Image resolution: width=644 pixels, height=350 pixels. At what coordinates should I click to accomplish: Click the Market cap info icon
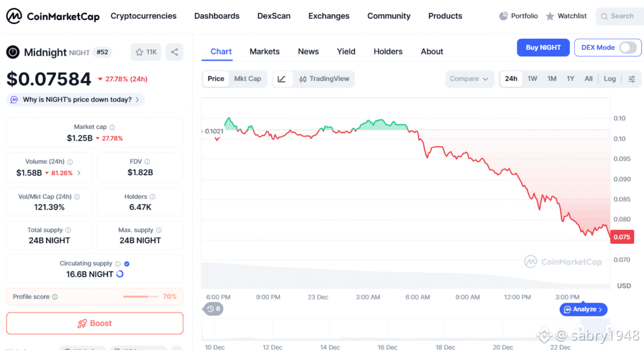click(112, 127)
